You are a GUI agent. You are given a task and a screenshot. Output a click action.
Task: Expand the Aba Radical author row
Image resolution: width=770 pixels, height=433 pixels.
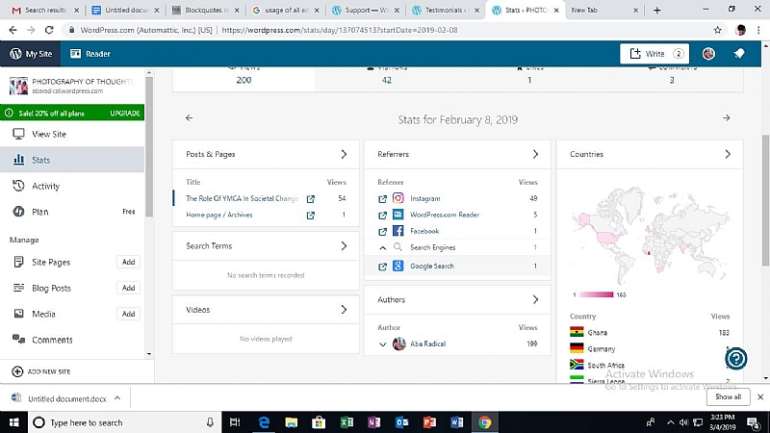383,345
